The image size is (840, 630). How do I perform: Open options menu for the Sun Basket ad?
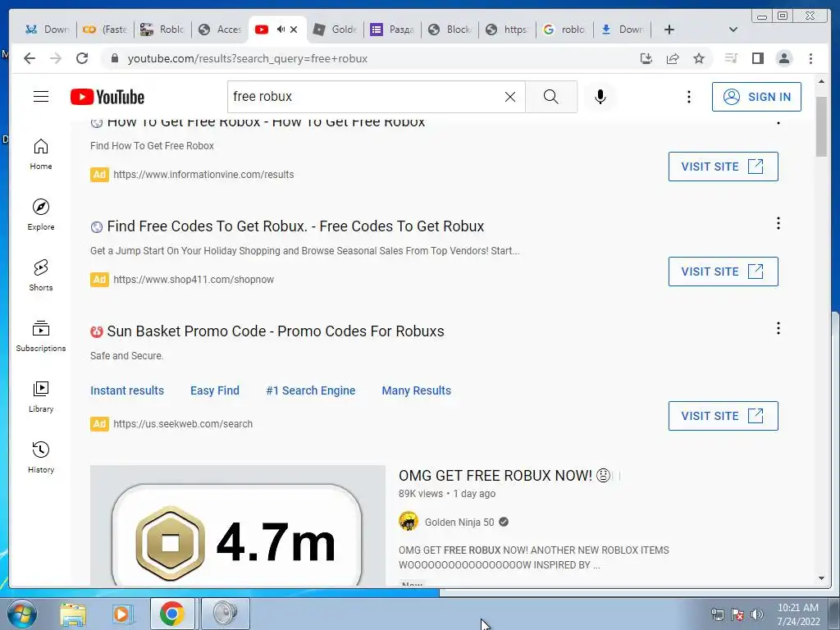(x=778, y=328)
